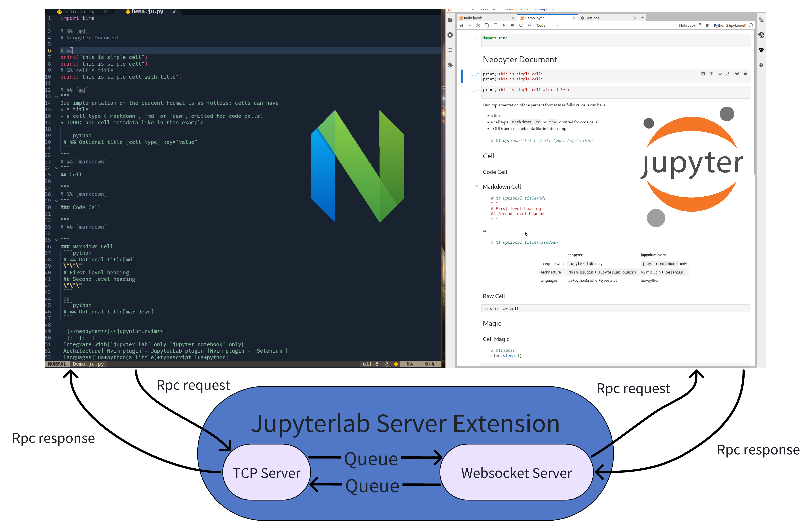812x530 pixels.
Task: Insert a new cell with the plus toolbar icon
Action: [x=470, y=25]
